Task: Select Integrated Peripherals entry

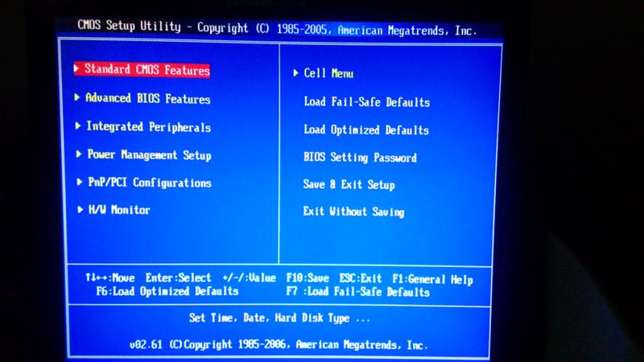Action: 149,127
